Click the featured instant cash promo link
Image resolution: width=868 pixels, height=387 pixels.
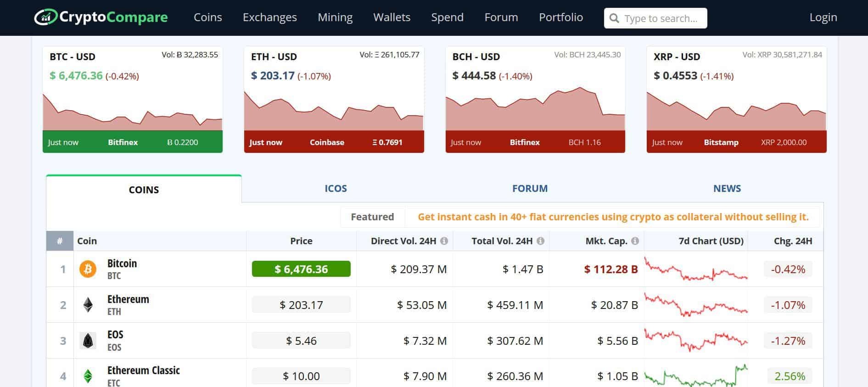click(x=613, y=217)
